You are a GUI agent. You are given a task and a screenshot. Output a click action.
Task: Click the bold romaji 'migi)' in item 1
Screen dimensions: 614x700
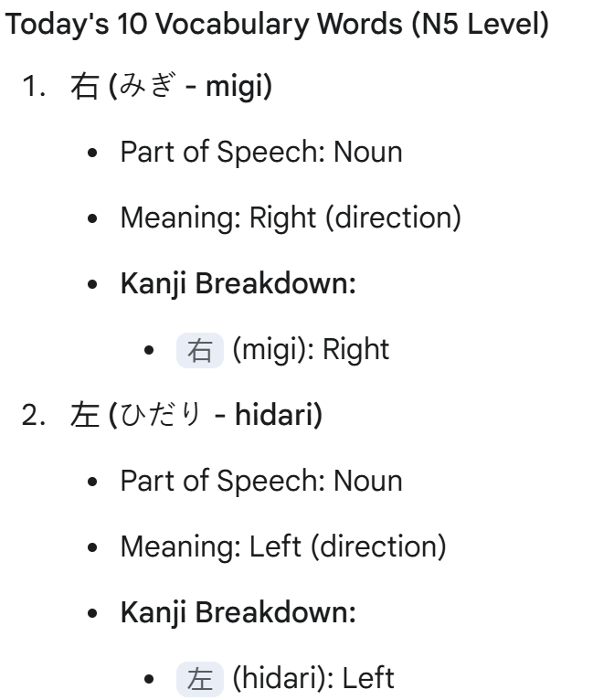coord(238,87)
